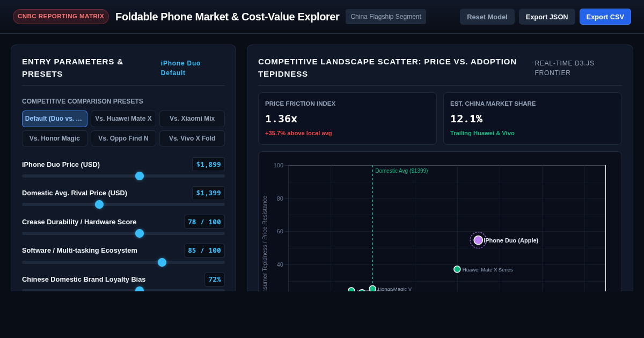Export data via Export JSON button

547,17
